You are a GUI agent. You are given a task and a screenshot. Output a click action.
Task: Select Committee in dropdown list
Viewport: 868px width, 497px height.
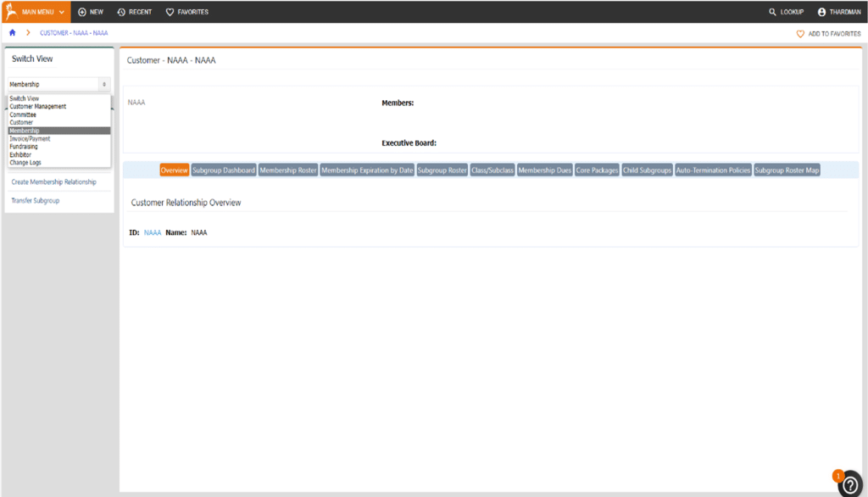pos(58,114)
